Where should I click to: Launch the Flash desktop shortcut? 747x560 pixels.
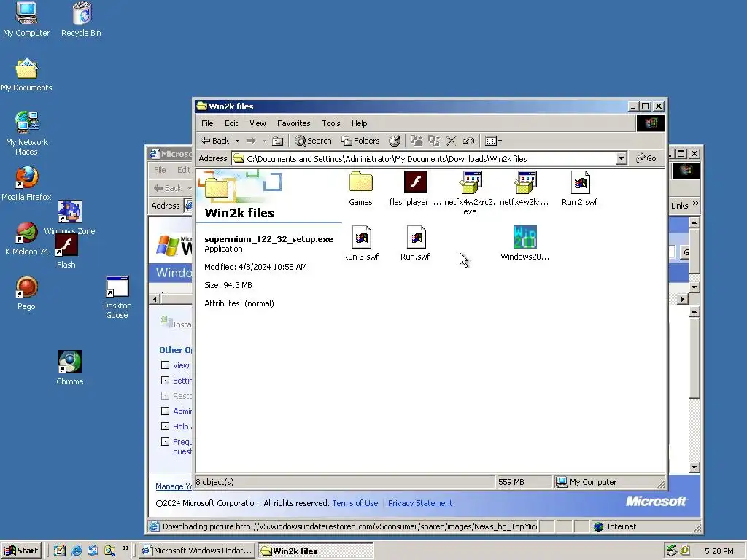click(66, 252)
